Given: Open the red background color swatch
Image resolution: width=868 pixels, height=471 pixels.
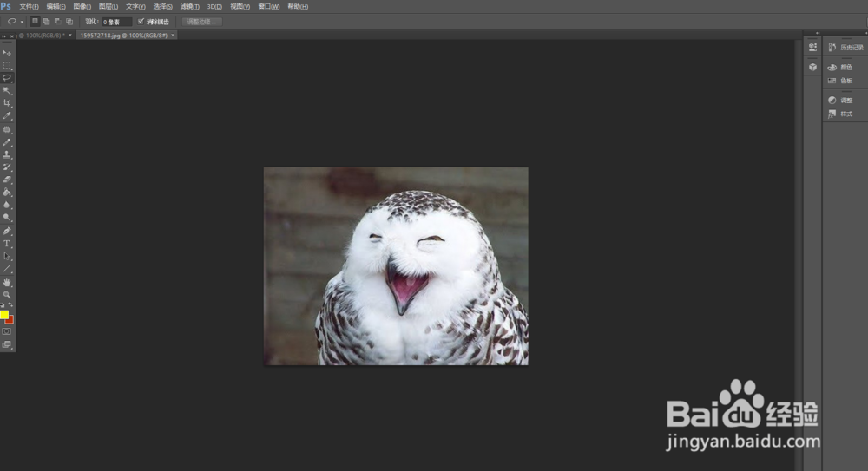Looking at the screenshot, I should 10,320.
